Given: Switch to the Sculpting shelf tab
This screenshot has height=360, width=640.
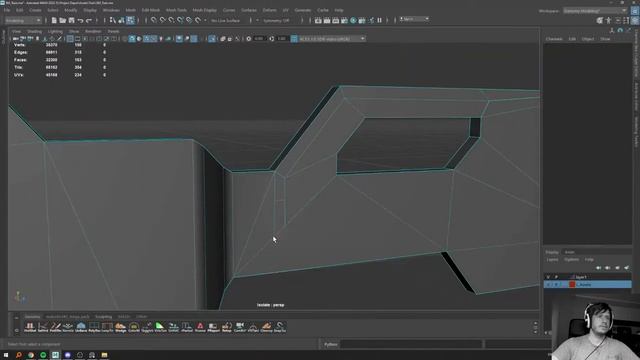Looking at the screenshot, I should click(x=103, y=317).
